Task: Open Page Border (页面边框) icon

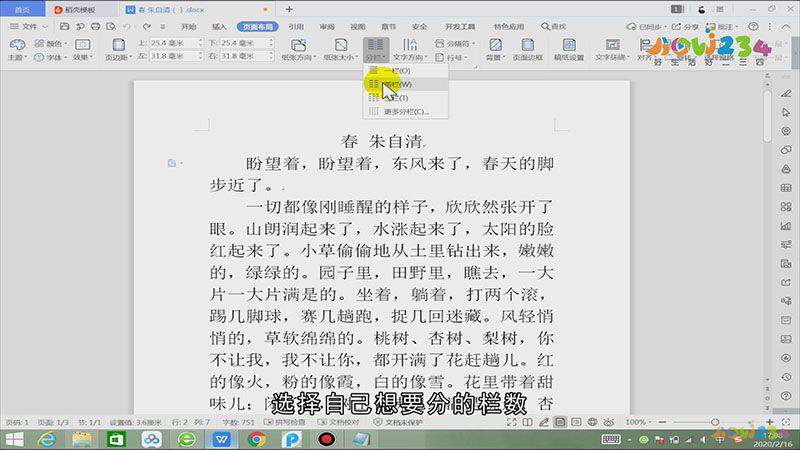Action: [528, 45]
